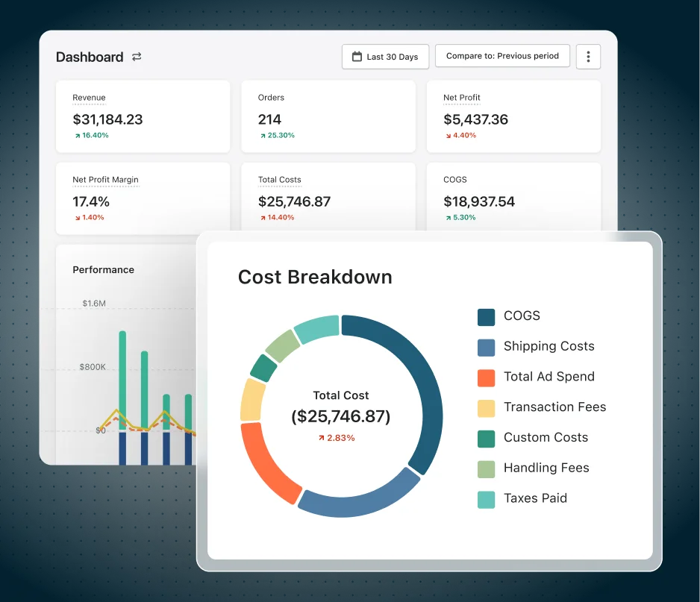Click the blue Shipping Costs donut segment
This screenshot has height=602, width=700.
[364, 504]
